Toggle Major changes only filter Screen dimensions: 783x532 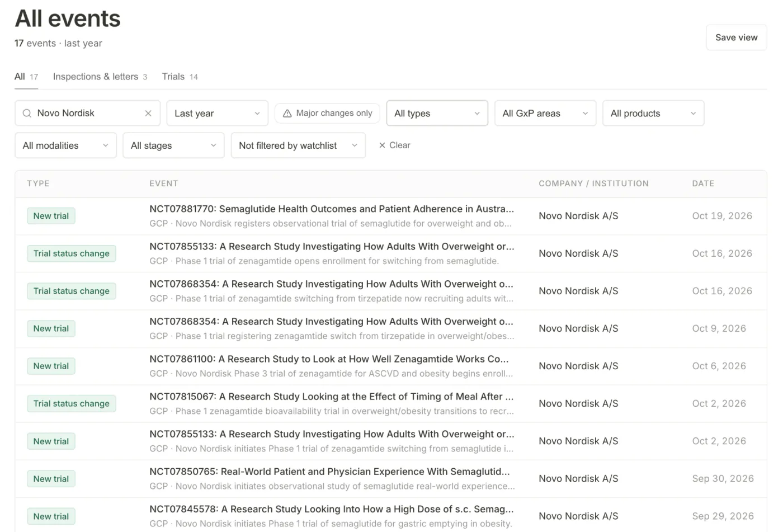tap(328, 114)
